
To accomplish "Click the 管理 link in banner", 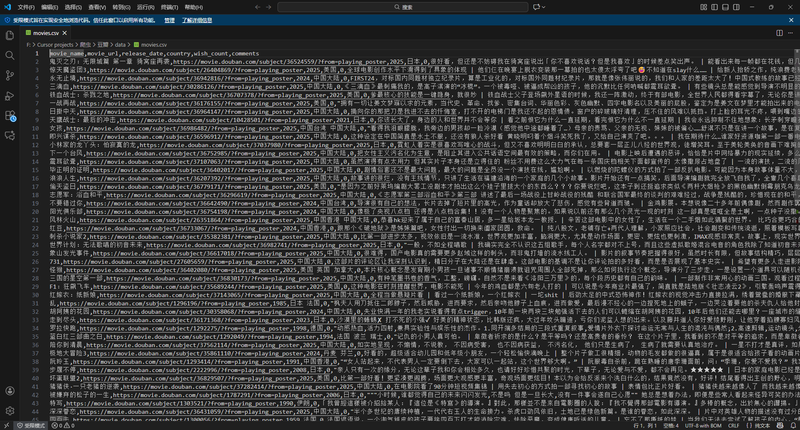I will (169, 20).
